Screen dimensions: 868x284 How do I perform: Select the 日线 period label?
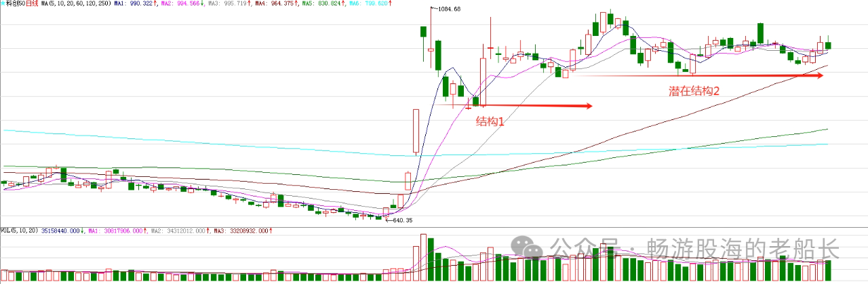click(31, 3)
